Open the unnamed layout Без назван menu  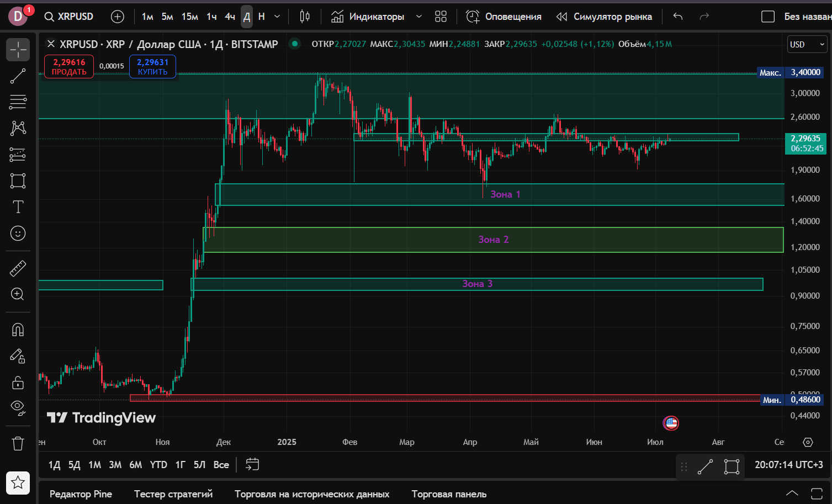(808, 17)
